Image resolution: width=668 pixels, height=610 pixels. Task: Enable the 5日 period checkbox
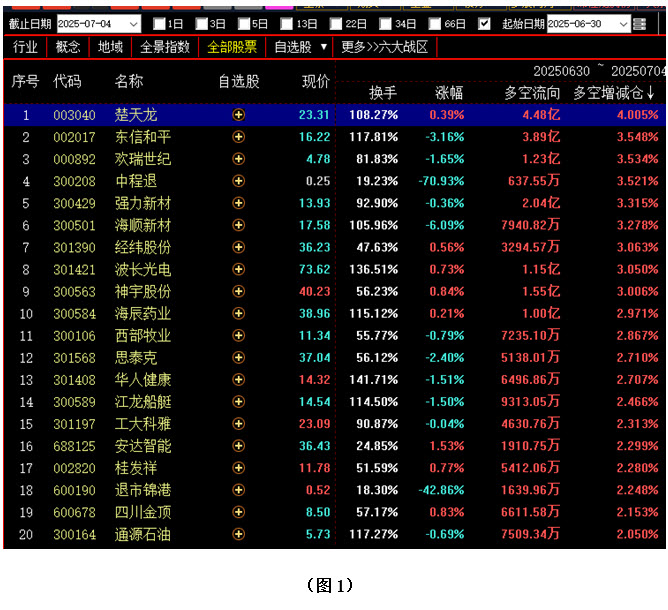244,24
